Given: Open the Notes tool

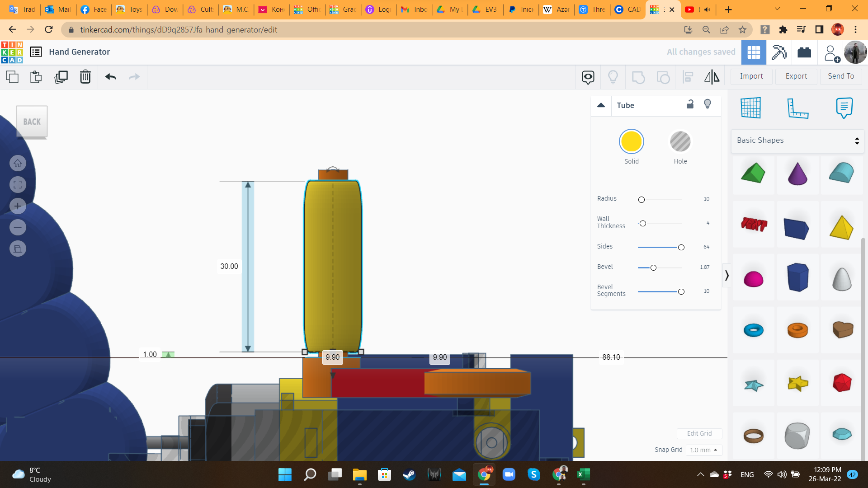Looking at the screenshot, I should pos(844,108).
